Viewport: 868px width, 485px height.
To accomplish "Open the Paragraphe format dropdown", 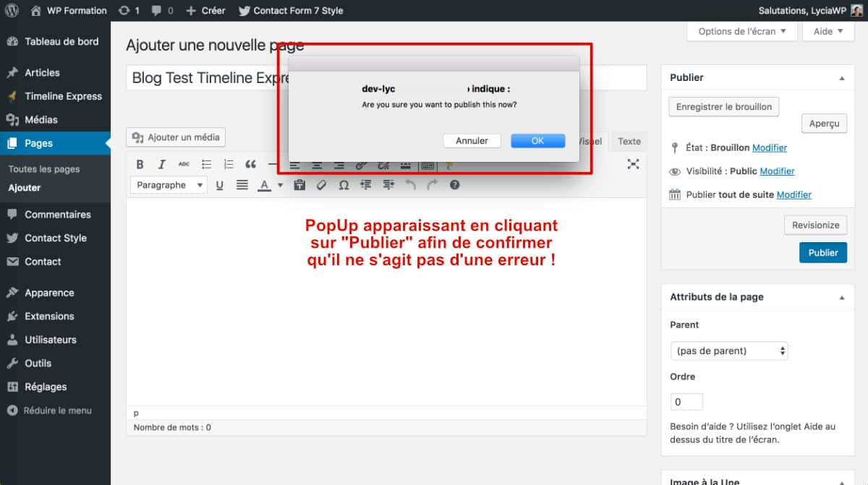I will (168, 184).
